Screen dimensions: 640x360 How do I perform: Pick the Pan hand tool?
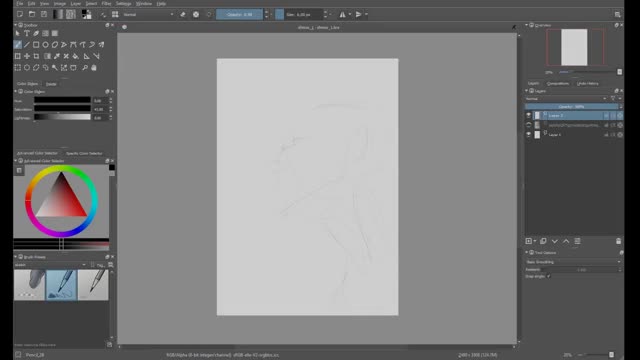pos(94,67)
